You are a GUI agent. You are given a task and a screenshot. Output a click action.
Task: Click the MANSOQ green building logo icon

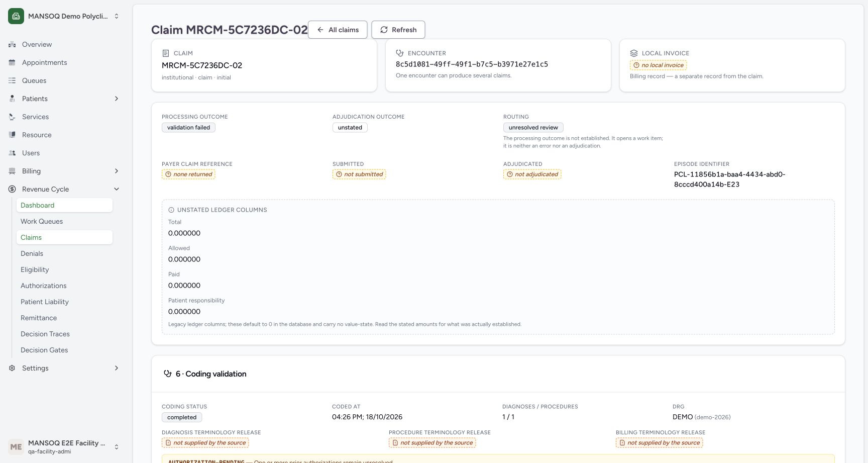coord(16,16)
